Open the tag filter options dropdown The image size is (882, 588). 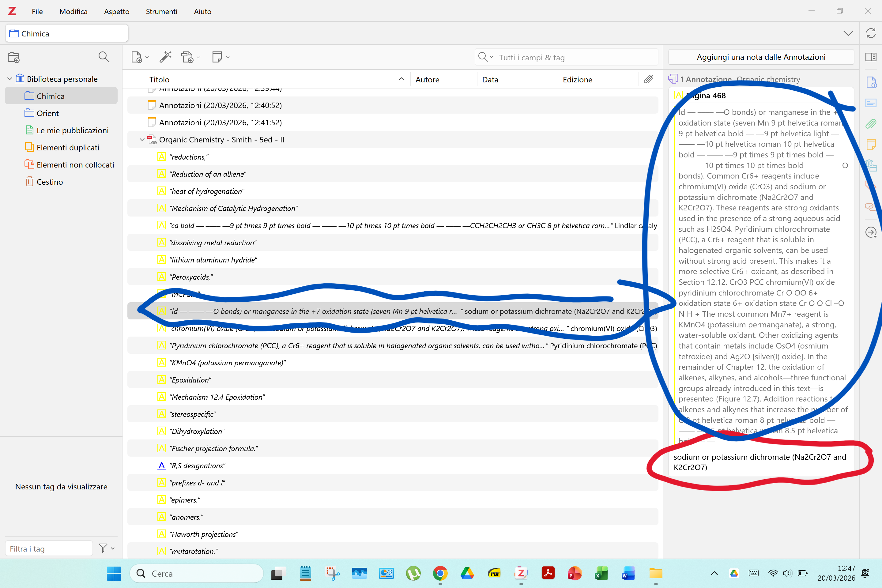point(107,548)
